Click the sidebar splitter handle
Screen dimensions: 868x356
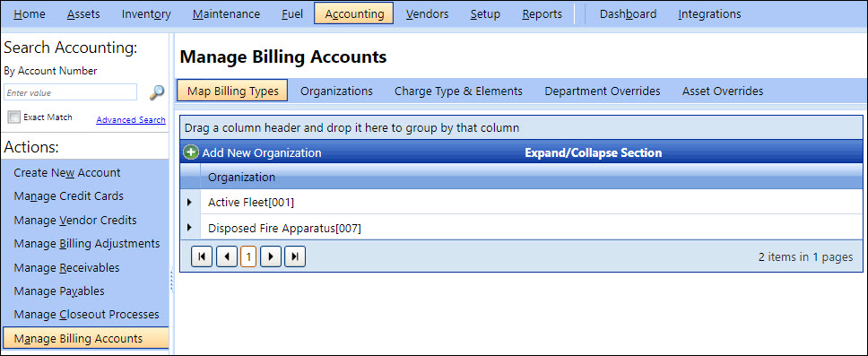171,280
